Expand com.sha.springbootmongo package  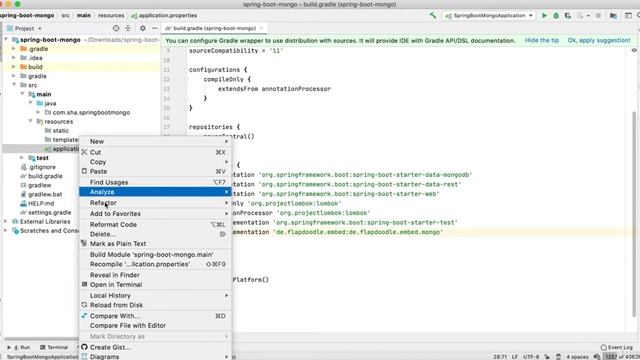(x=38, y=112)
